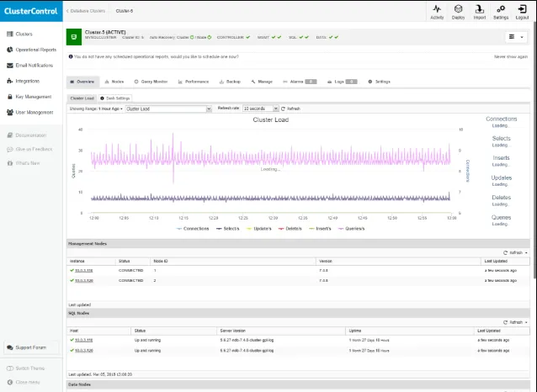Open global Settings gears icon

(501, 12)
